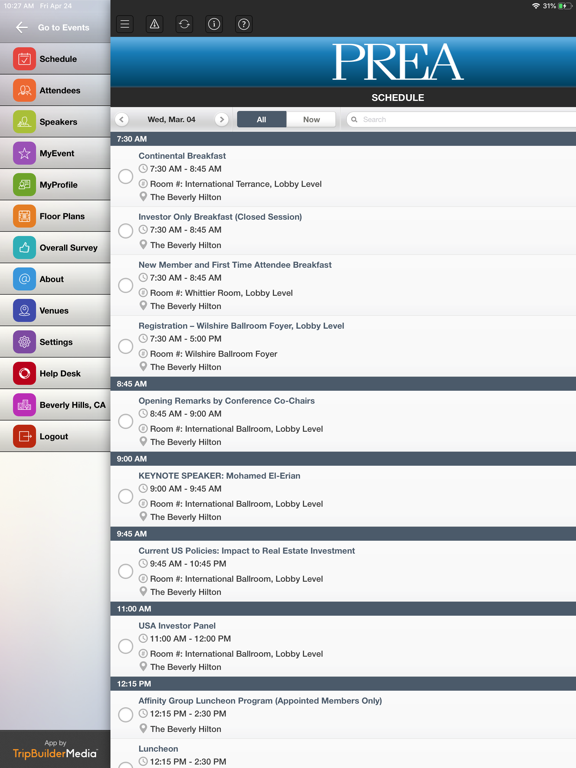Open the info circle icon
576x768 pixels.
(x=214, y=24)
